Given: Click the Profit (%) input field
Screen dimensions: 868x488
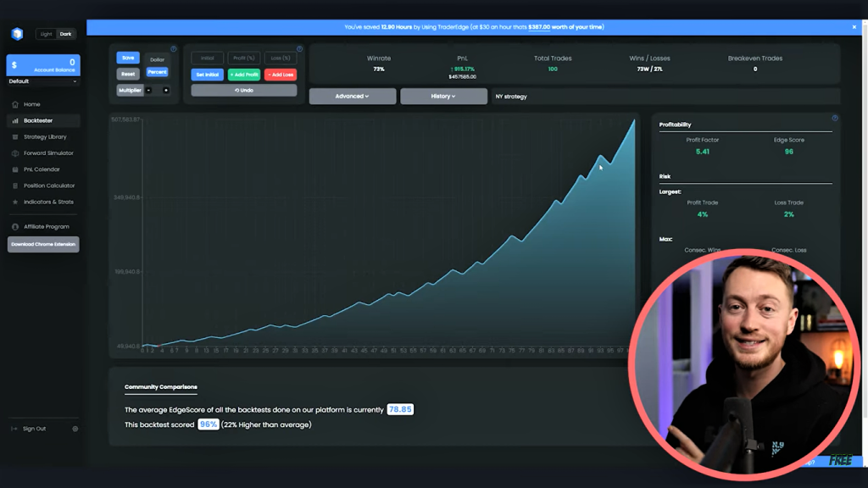Looking at the screenshot, I should (x=244, y=58).
